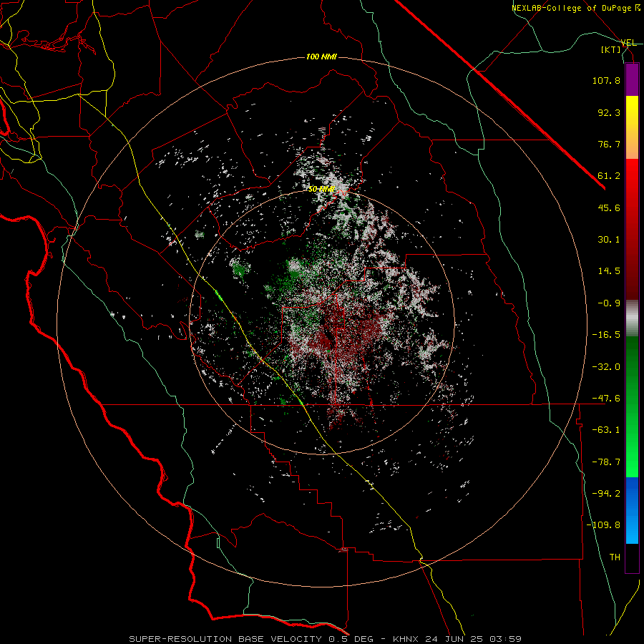Click the VEL legend title
The height and width of the screenshot is (644, 644).
click(x=629, y=43)
